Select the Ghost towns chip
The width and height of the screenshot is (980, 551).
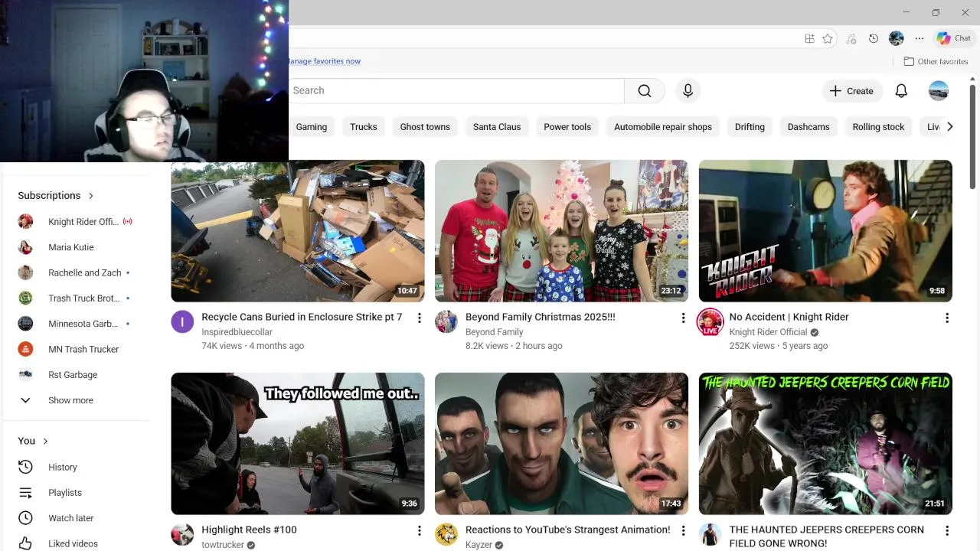coord(425,127)
